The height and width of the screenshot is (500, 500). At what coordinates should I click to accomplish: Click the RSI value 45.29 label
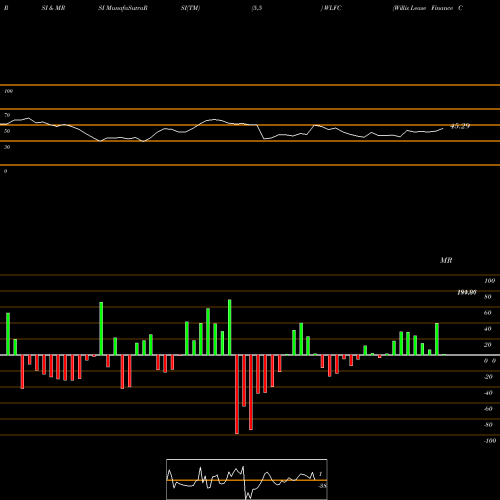click(460, 126)
